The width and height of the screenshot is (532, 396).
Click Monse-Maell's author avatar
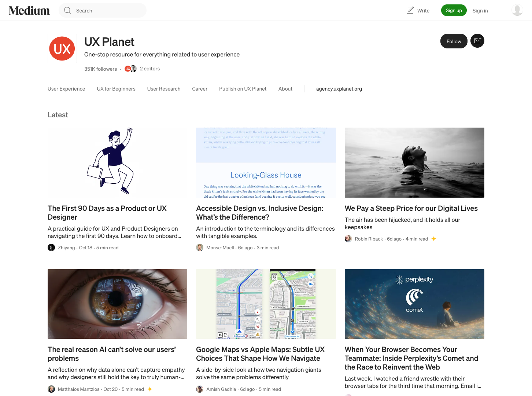click(x=200, y=247)
